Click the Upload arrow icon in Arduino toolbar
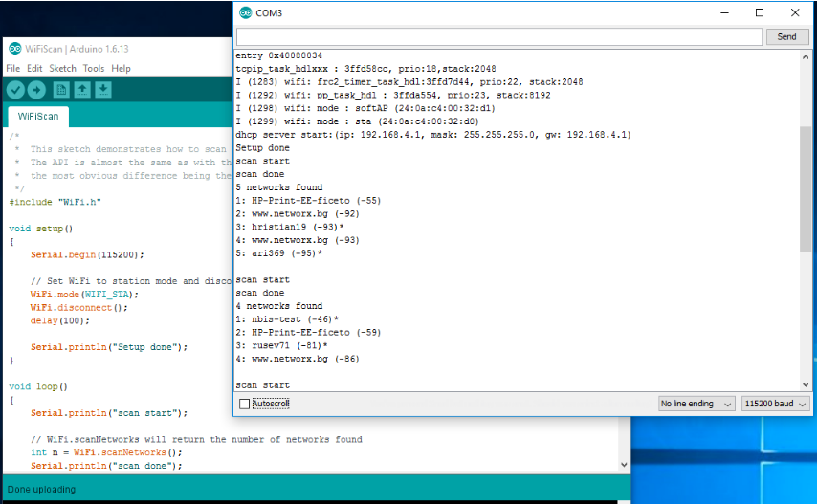Viewport: 818px width, 504px height. [36, 90]
